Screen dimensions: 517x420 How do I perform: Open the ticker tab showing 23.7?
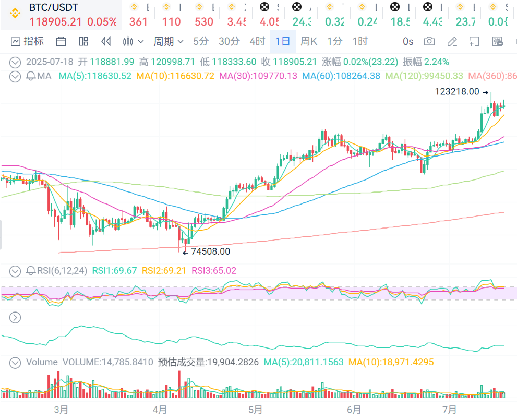pos(465,15)
